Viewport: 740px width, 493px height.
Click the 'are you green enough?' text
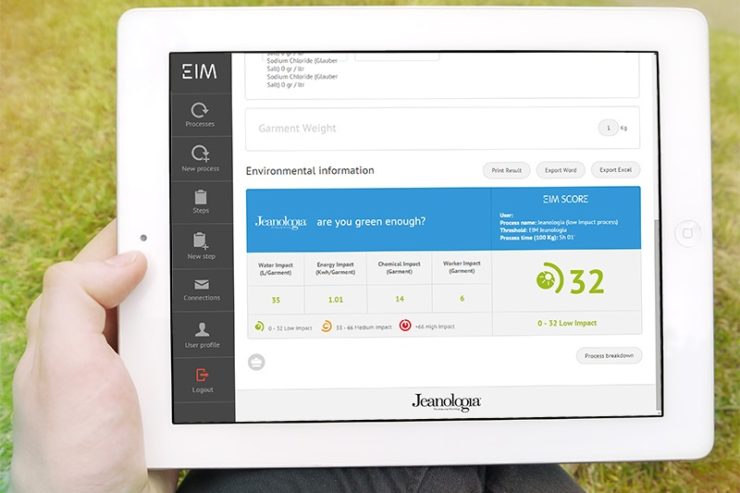click(371, 221)
